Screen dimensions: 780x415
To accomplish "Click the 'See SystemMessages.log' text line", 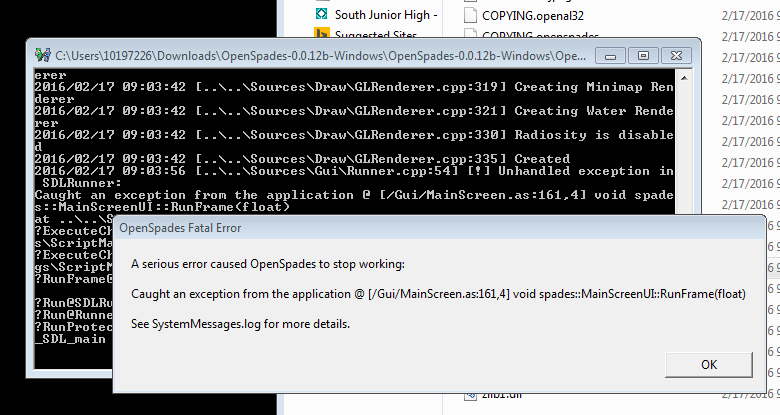I will coord(241,325).
